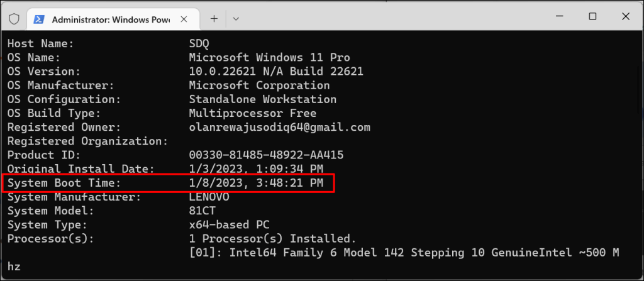Click the LENOVO manufacturer text

point(209,197)
